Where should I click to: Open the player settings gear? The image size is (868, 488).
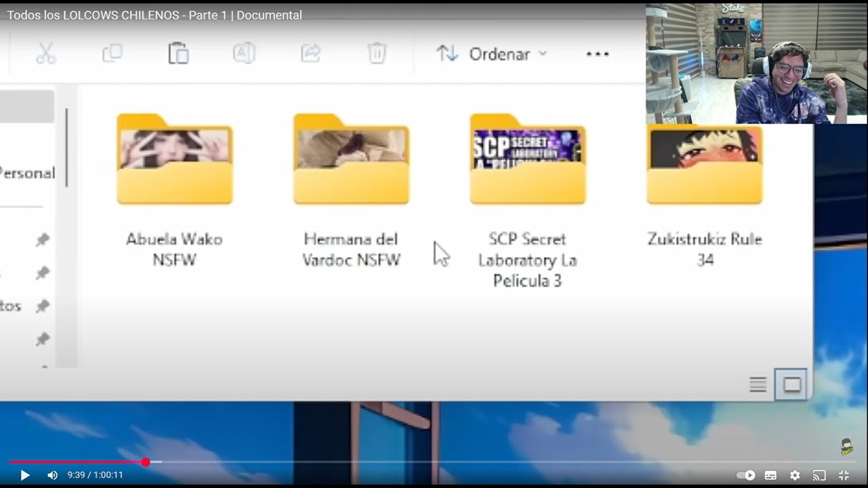point(795,475)
